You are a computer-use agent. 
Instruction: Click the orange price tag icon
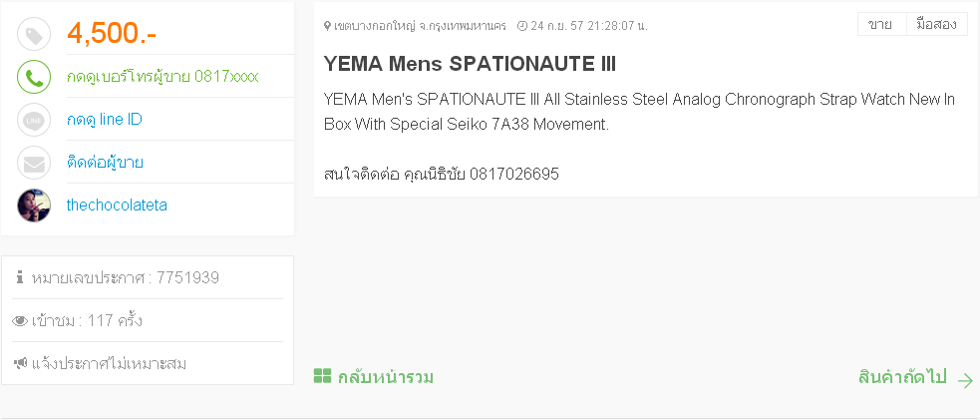point(34,35)
